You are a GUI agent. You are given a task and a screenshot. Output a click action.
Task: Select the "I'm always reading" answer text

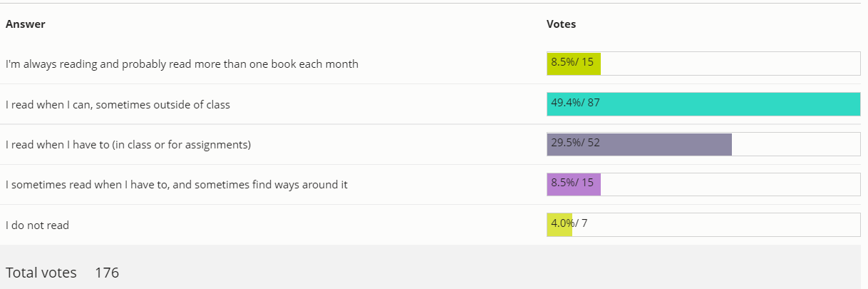[x=182, y=64]
